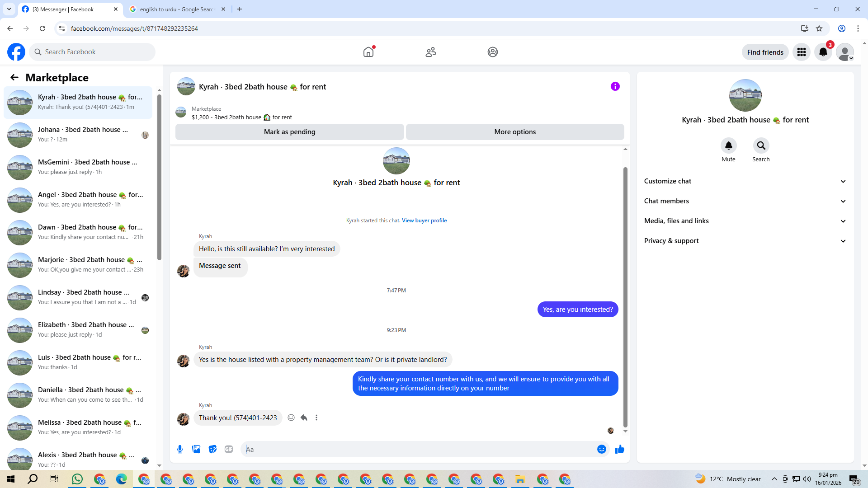The height and width of the screenshot is (488, 868).
Task: Open the emoji picker in the message box
Action: [601, 449]
